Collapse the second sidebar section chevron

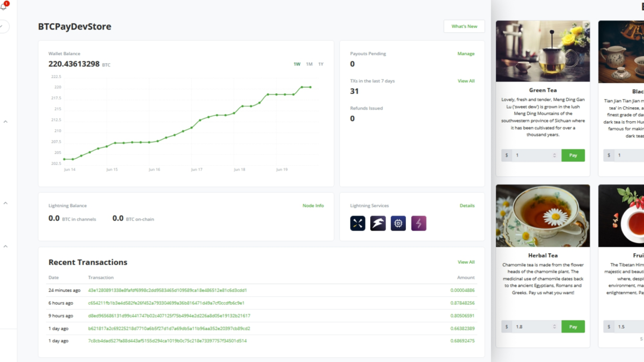pyautogui.click(x=5, y=203)
